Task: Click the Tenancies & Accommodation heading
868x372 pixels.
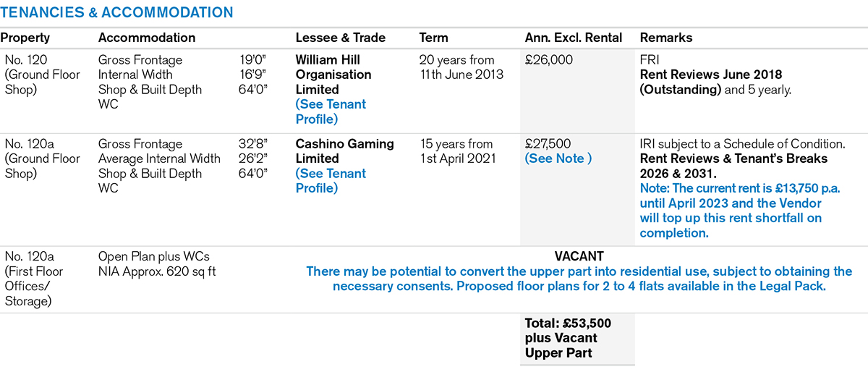Action: click(x=117, y=12)
